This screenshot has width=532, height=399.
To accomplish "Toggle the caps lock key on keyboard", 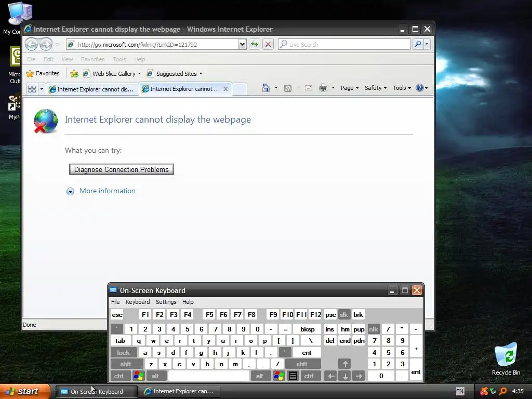I will tap(124, 353).
